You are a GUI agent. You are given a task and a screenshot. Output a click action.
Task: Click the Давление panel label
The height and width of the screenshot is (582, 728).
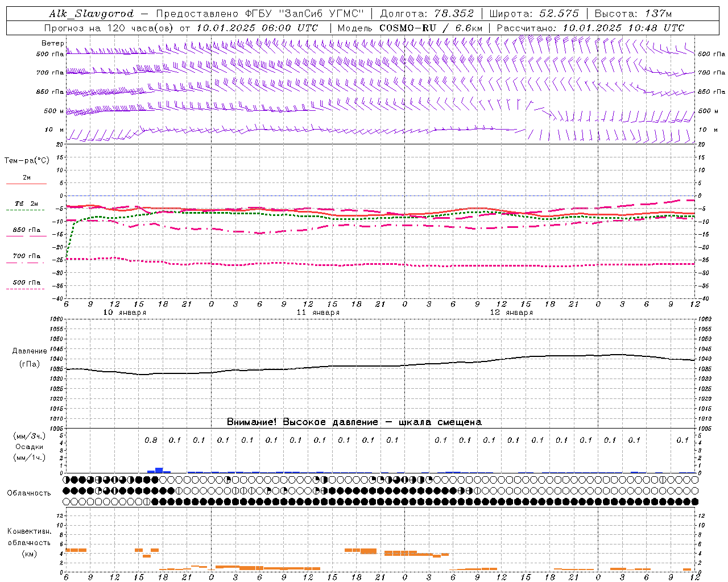[30, 351]
